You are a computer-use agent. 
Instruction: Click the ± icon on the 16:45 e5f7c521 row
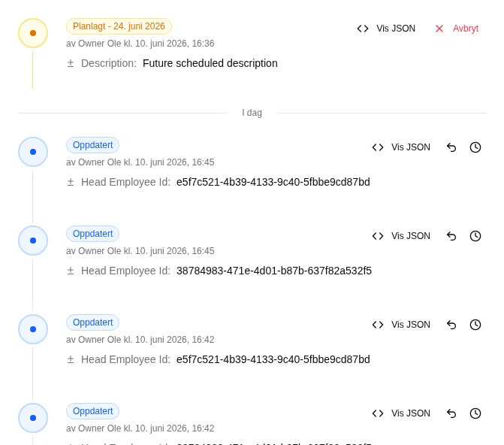(x=71, y=182)
